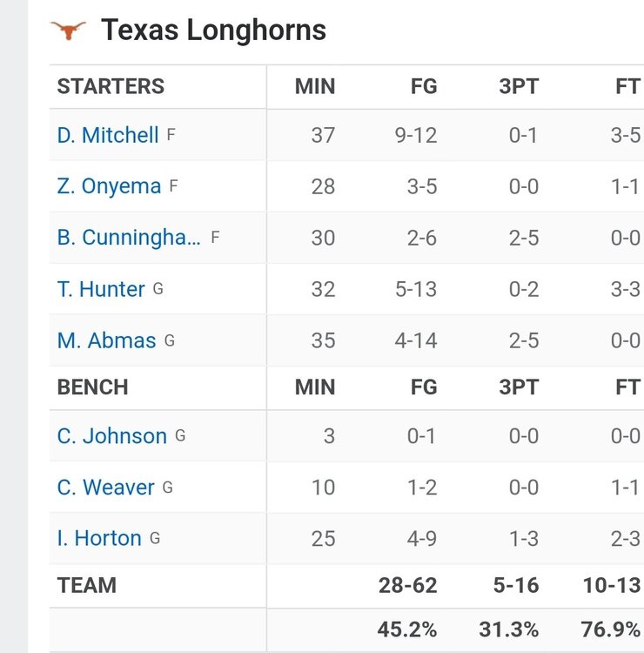Viewport: 644px width, 653px height.
Task: Click the TEAM totals row label
Action: pos(86,585)
